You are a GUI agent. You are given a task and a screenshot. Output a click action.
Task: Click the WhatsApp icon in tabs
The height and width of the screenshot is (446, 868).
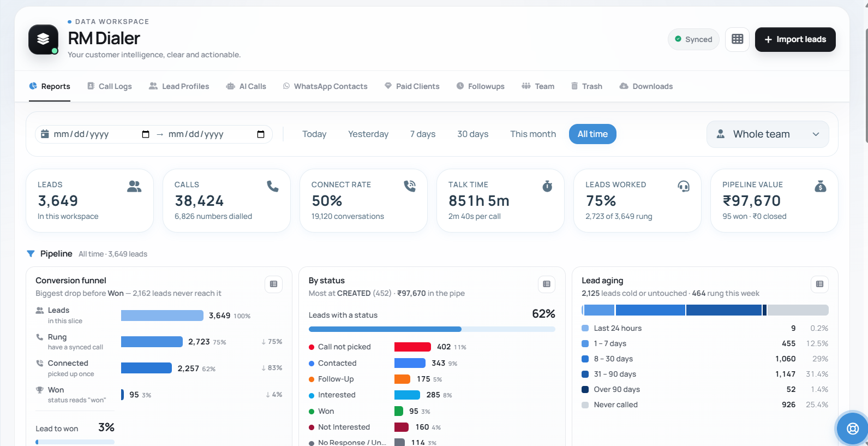[x=286, y=86]
